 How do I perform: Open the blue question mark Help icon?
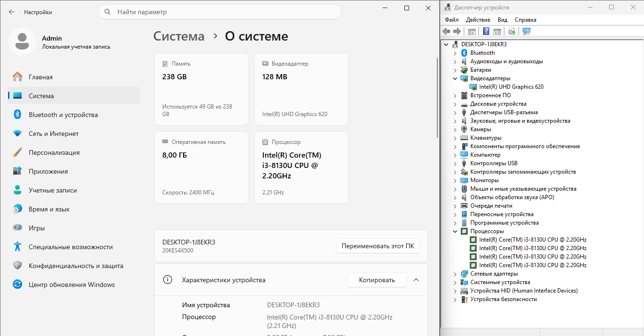click(486, 32)
